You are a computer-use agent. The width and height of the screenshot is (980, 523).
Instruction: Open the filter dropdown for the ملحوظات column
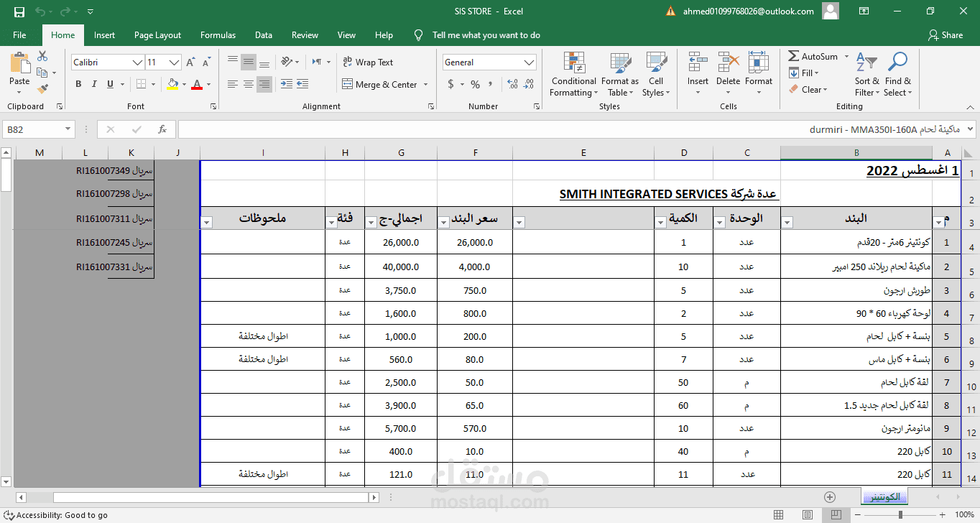[x=207, y=223]
